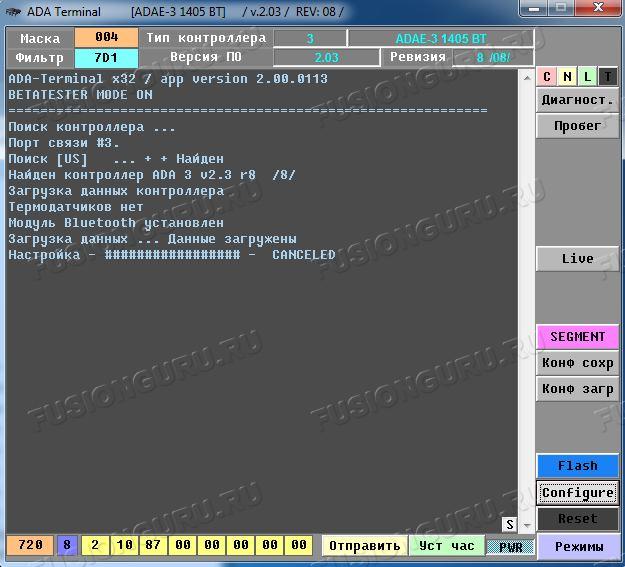Viewport: 625px width, 567px height.
Task: Click the Маска label
Action: [40, 38]
